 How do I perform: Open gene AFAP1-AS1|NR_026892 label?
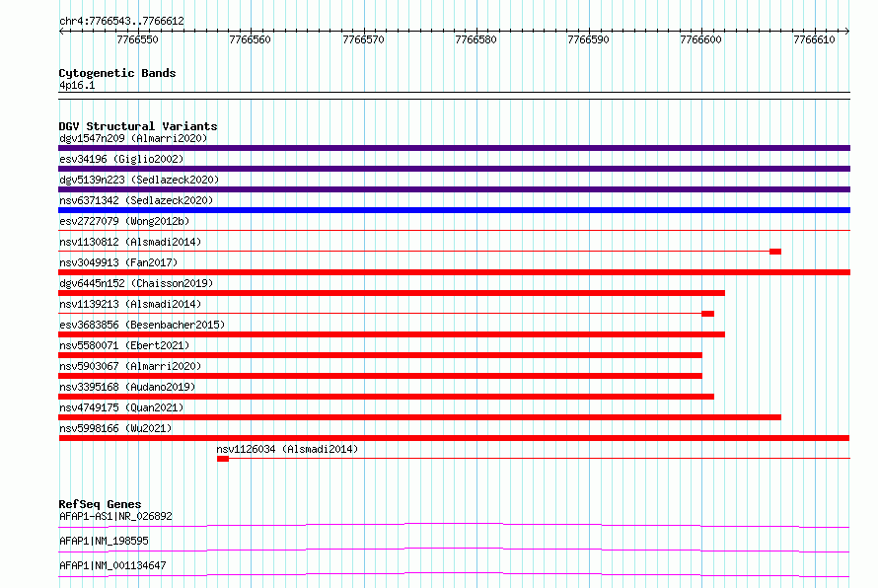click(x=115, y=516)
